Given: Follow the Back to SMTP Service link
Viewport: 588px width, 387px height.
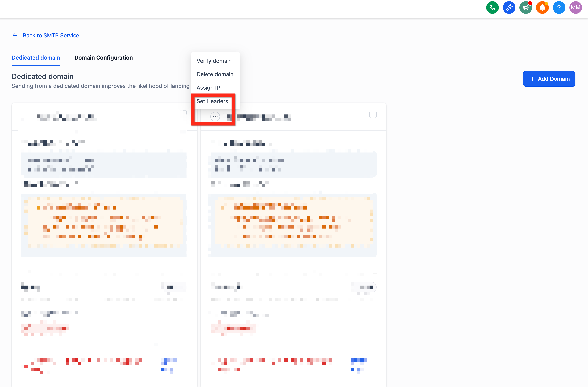Looking at the screenshot, I should click(x=51, y=35).
